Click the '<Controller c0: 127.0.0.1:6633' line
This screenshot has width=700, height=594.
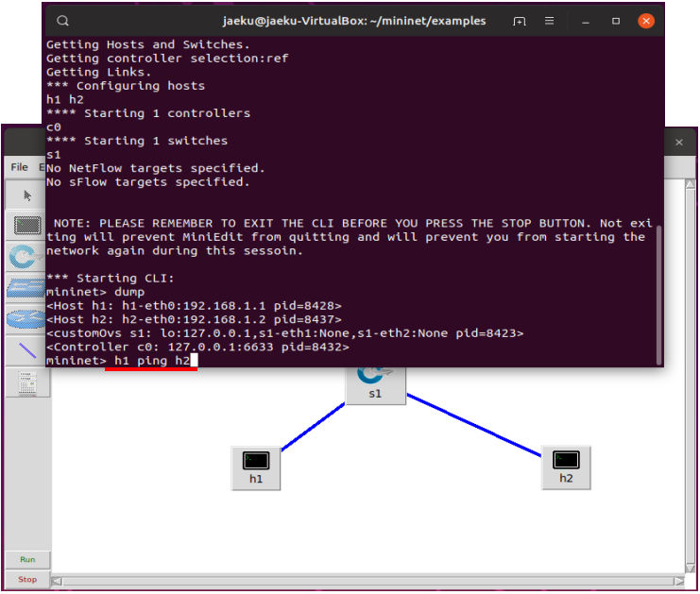pos(197,347)
